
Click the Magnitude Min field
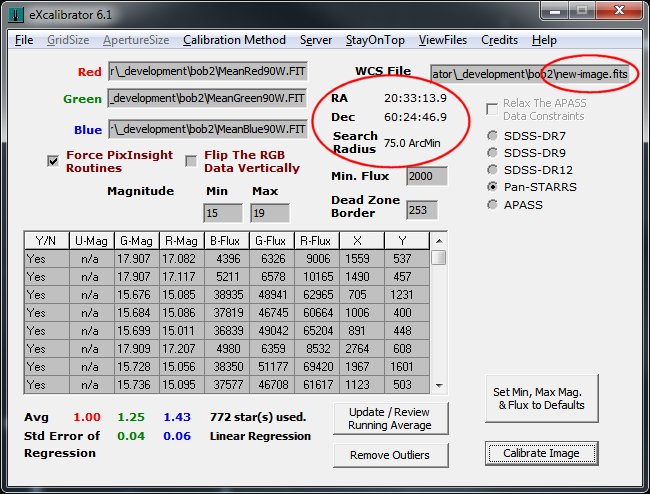(x=223, y=213)
